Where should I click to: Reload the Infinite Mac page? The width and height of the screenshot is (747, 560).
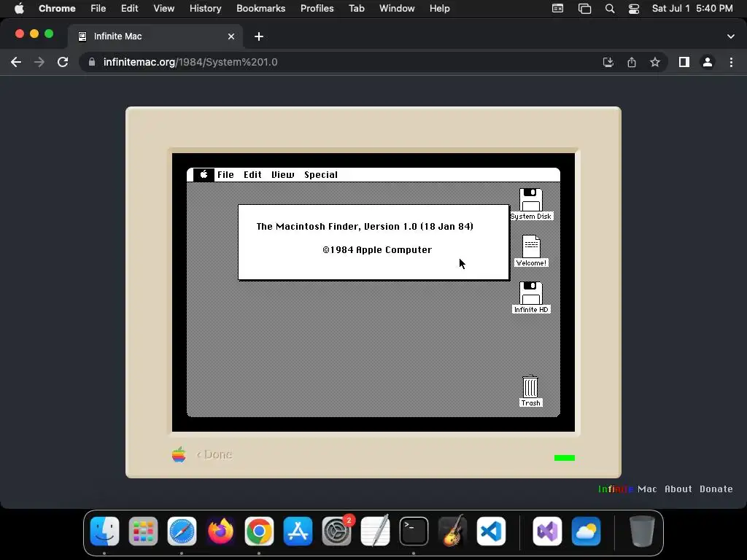[x=63, y=63]
